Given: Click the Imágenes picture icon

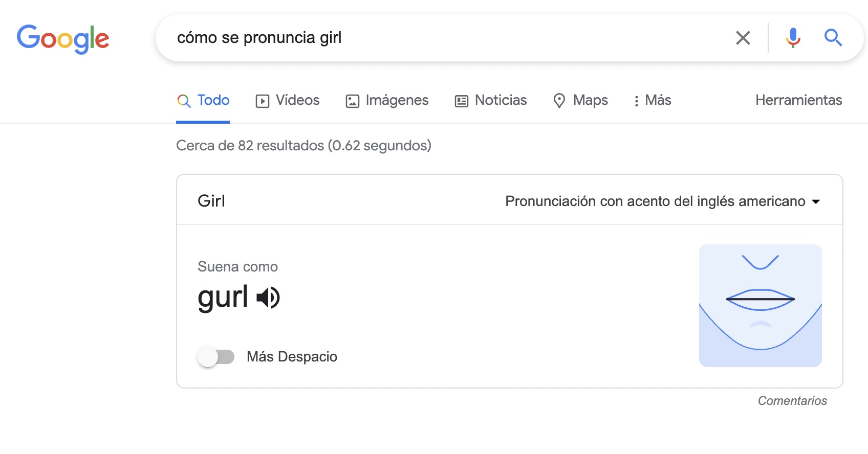Looking at the screenshot, I should [x=352, y=100].
